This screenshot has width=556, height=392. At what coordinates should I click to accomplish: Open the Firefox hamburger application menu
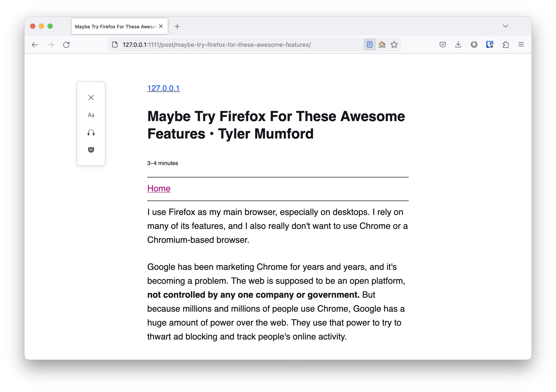[521, 45]
